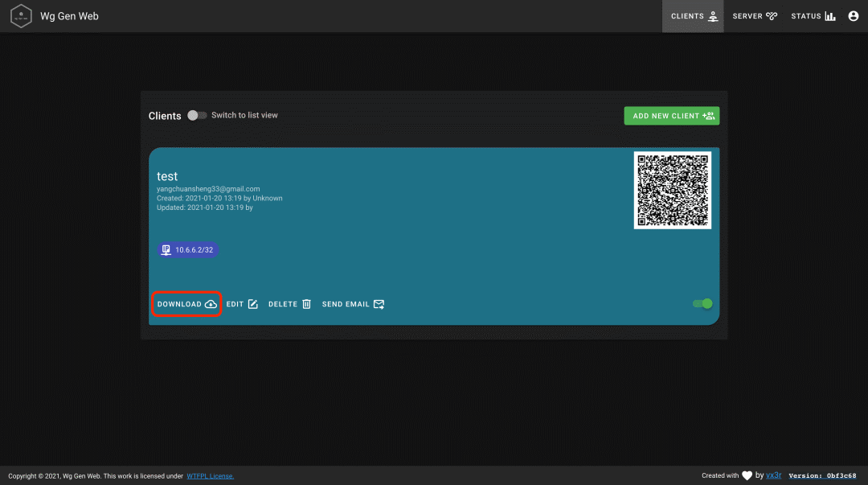Click Add New Client button
Screen dimensions: 868x485
(671, 116)
